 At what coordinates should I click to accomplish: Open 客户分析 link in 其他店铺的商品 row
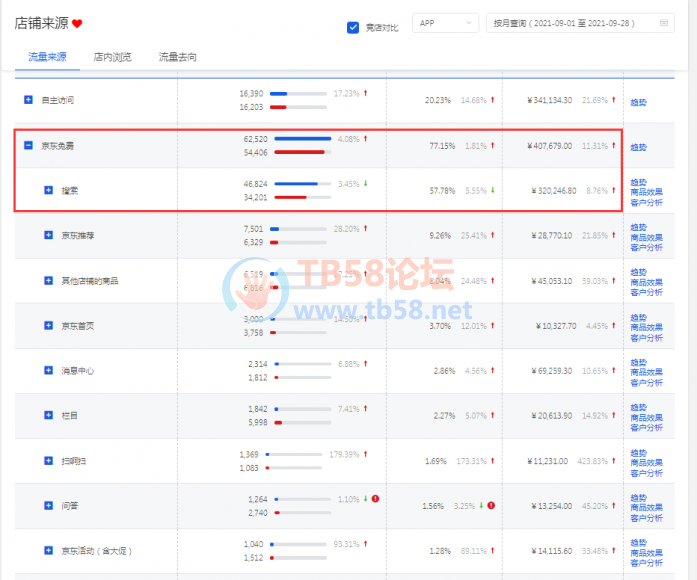pos(646,292)
